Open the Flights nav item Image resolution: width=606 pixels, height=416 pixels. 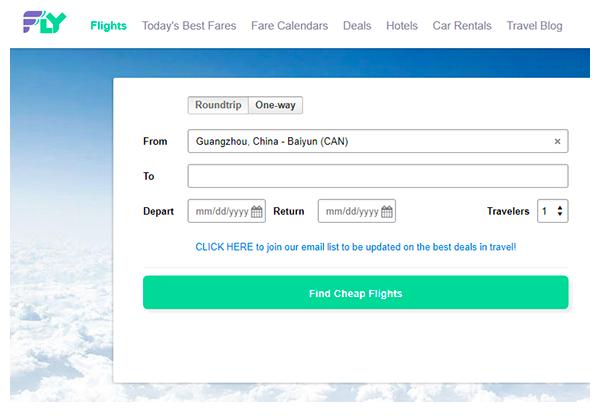108,26
